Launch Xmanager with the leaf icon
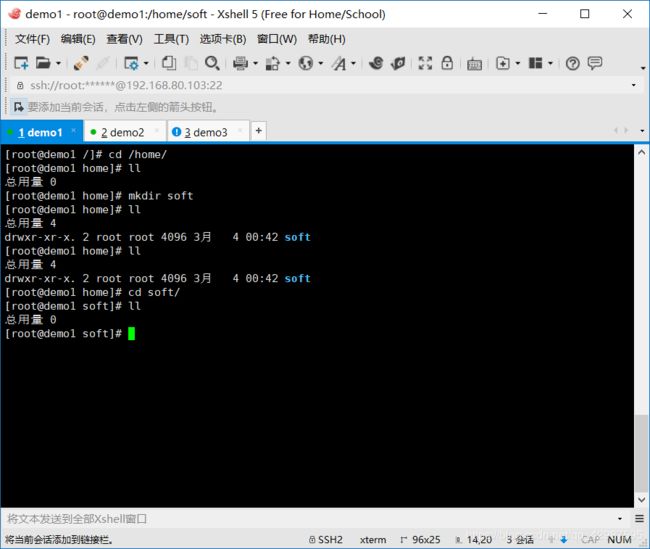Image resolution: width=650 pixels, height=549 pixels. 398,63
